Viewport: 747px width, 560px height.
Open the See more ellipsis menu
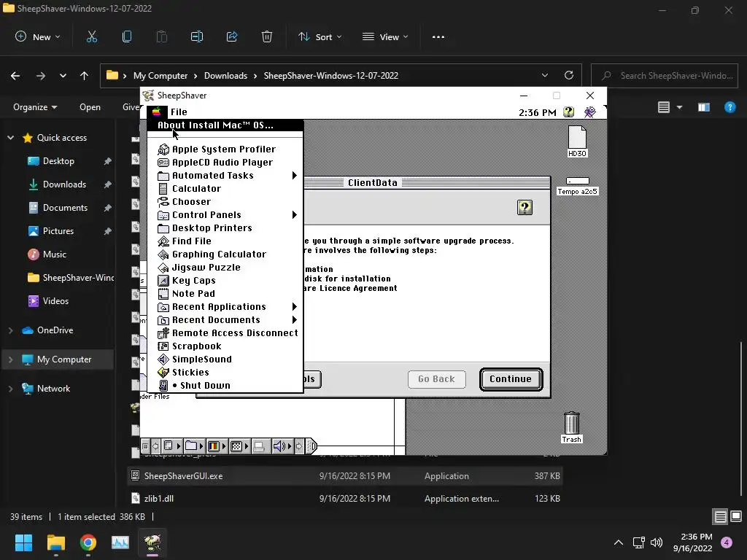pyautogui.click(x=438, y=36)
